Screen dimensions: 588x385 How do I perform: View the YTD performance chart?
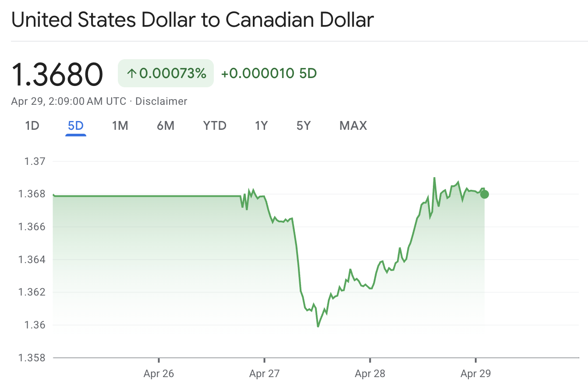214,125
